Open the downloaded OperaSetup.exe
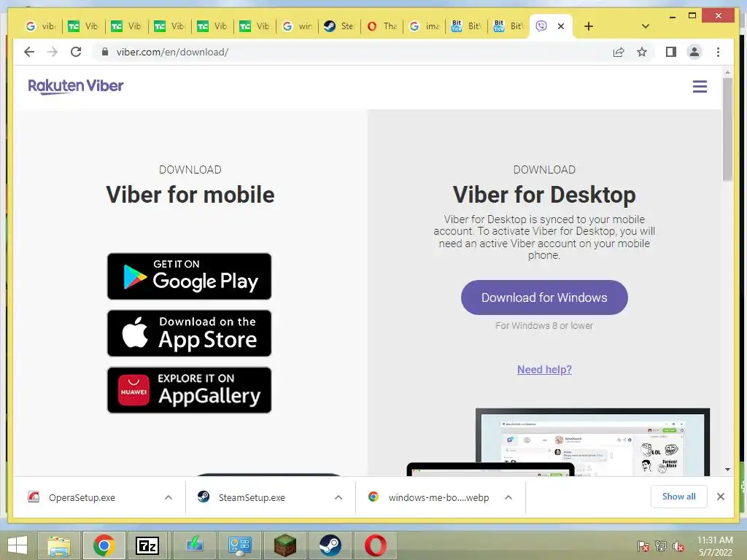Viewport: 747px width, 560px height. click(82, 497)
